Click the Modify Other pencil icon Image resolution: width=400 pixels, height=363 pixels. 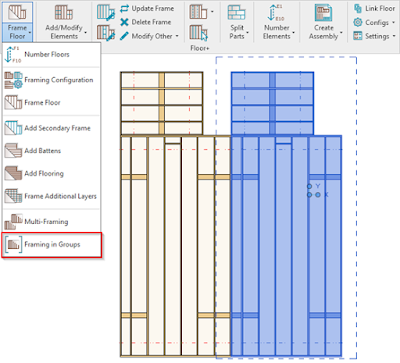point(124,36)
